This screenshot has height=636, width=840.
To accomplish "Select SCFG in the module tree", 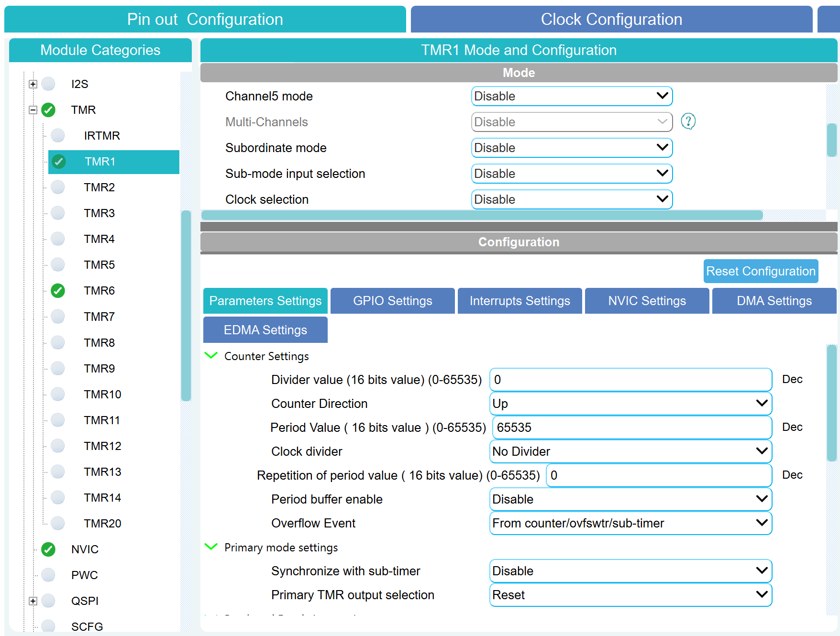I will click(87, 627).
